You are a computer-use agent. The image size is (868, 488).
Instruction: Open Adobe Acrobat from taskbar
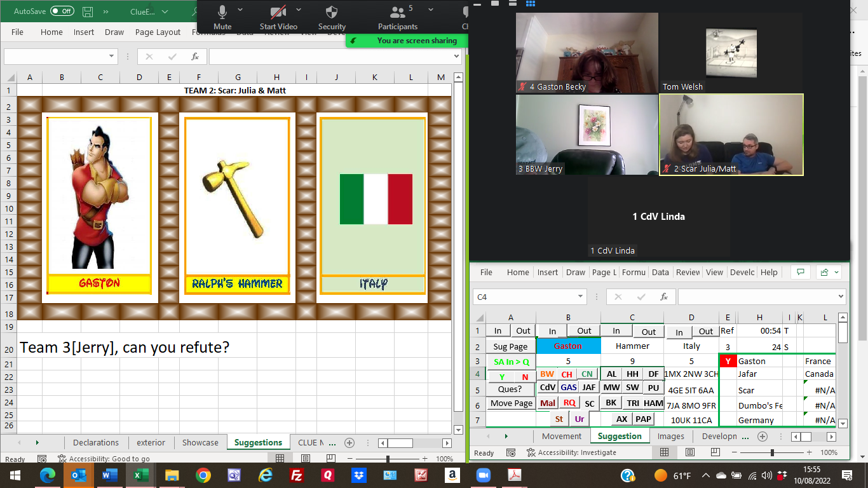pos(514,475)
